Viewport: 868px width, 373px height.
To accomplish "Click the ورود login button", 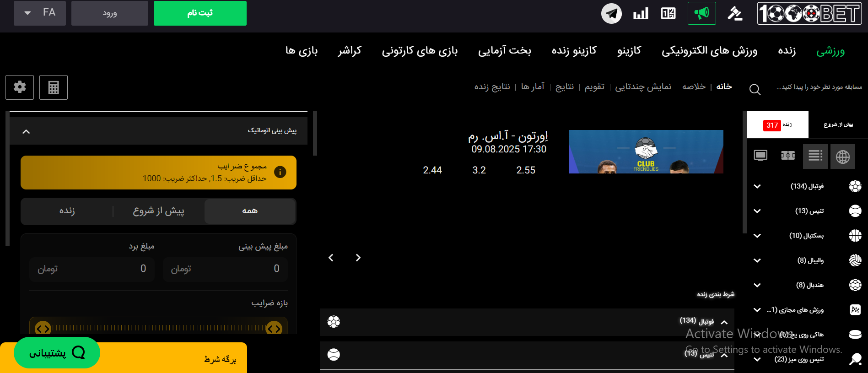I will pos(110,13).
